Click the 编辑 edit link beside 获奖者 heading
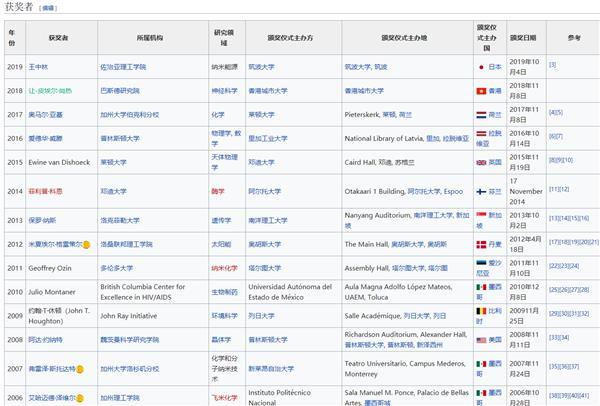The height and width of the screenshot is (406, 600). [x=48, y=8]
